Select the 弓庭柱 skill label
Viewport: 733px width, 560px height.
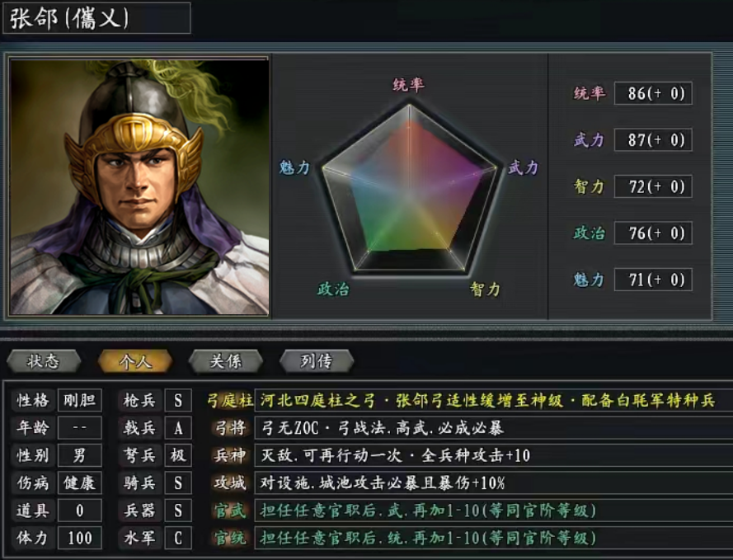(x=230, y=401)
